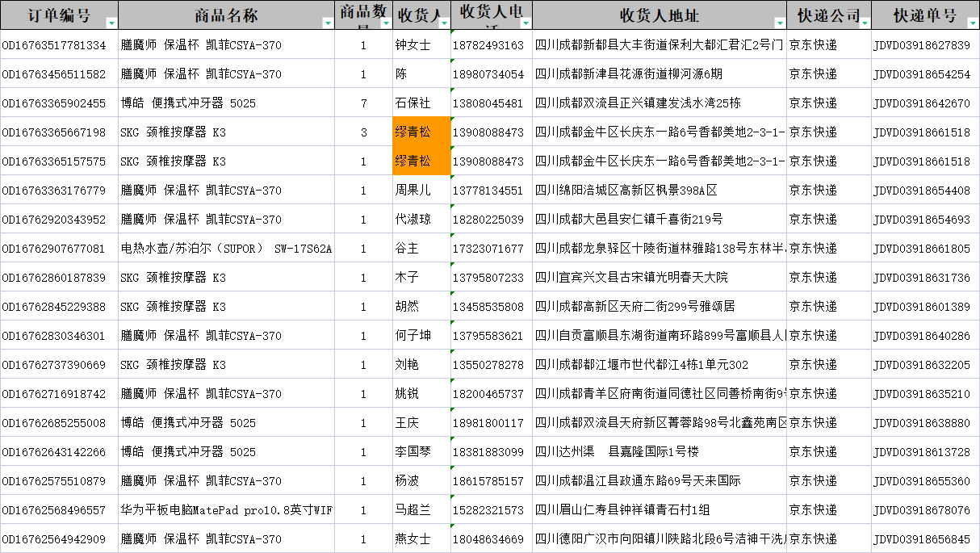Select recipient cell 刘艳
Image resolution: width=980 pixels, height=553 pixels.
[x=421, y=364]
